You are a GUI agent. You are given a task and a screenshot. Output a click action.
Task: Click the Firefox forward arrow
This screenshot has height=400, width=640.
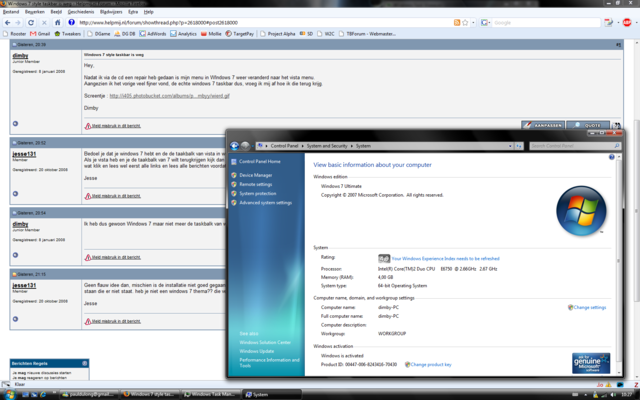pos(18,23)
